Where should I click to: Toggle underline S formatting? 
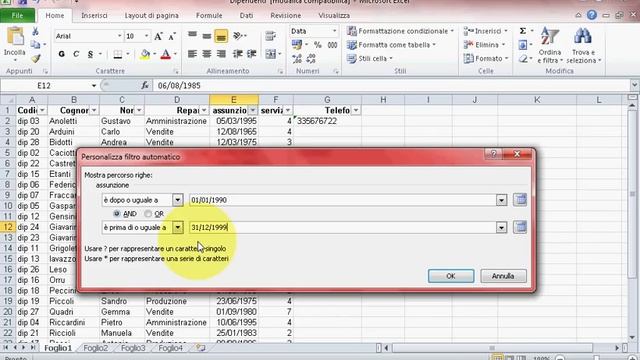pyautogui.click(x=90, y=54)
